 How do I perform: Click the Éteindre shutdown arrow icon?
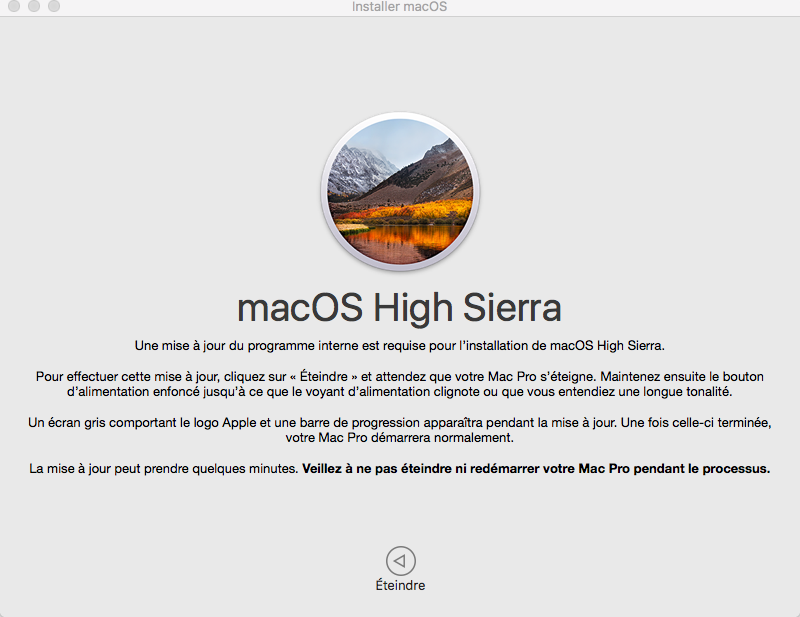pos(401,561)
